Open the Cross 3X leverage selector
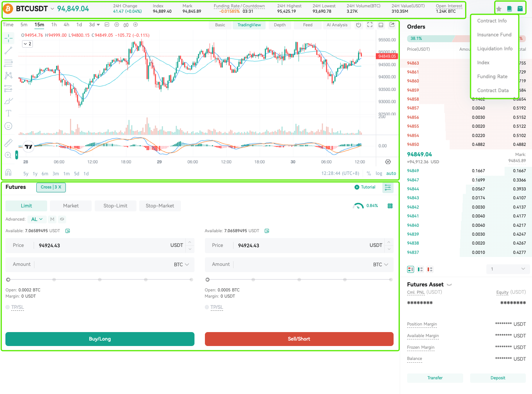The image size is (532, 394). coord(51,187)
